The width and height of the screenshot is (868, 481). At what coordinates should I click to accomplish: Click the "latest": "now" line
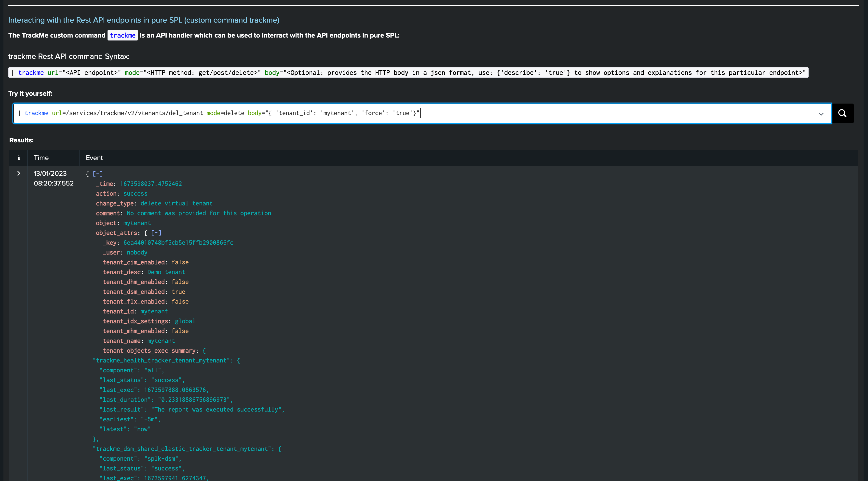125,429
